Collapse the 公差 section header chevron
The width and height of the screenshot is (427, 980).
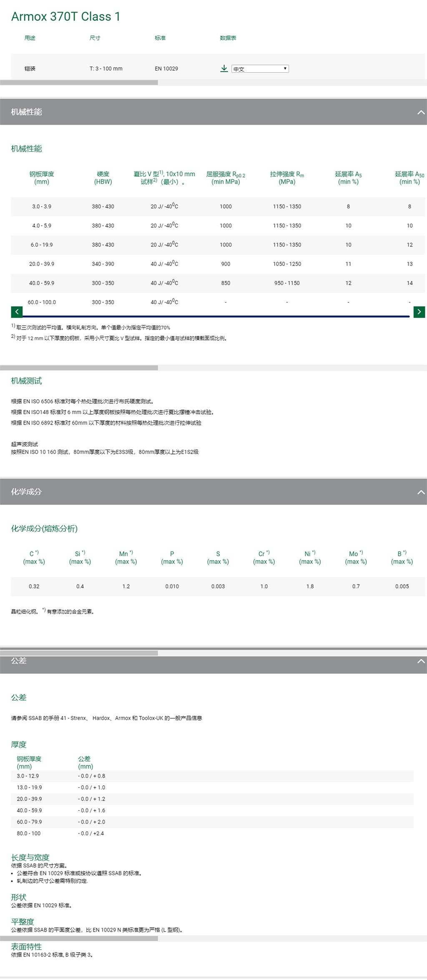[x=421, y=661]
